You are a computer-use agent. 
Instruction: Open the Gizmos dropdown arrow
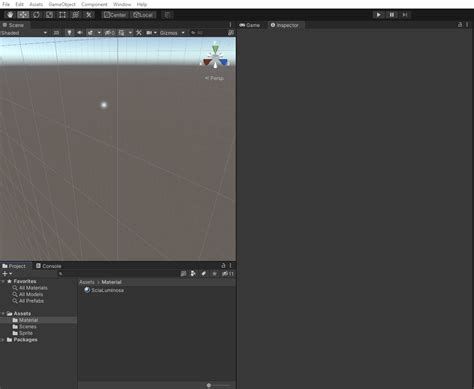(183, 33)
